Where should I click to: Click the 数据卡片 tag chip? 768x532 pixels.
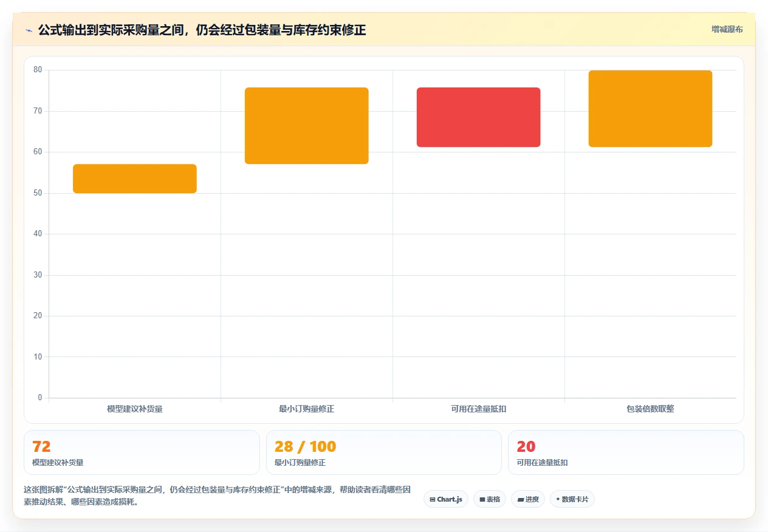[572, 499]
